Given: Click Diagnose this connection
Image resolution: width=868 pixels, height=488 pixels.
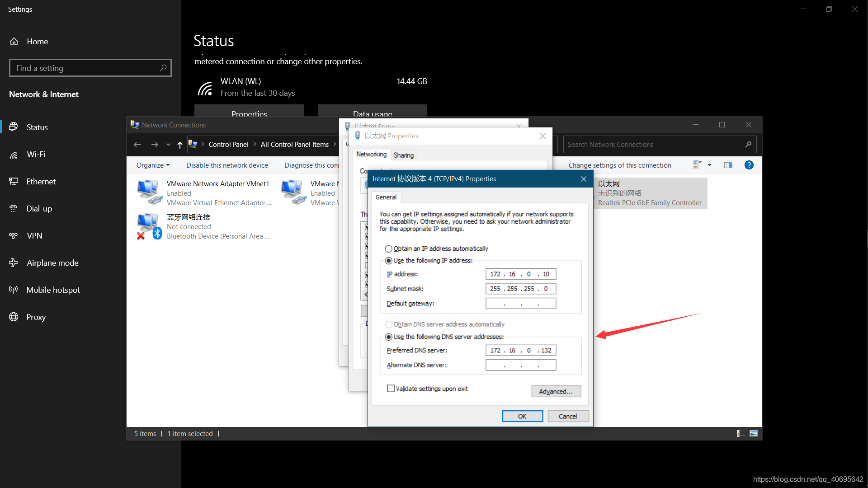Looking at the screenshot, I should (x=311, y=165).
